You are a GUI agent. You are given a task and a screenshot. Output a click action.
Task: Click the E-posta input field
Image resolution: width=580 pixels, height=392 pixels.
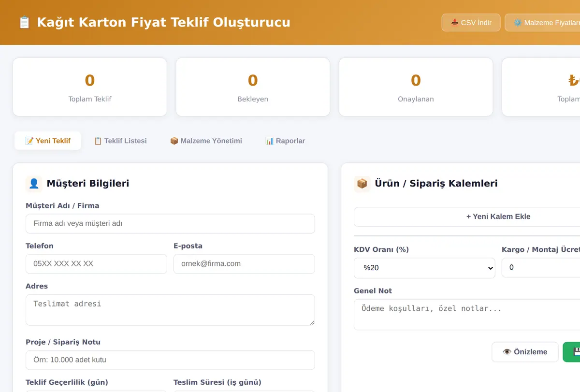click(x=244, y=264)
